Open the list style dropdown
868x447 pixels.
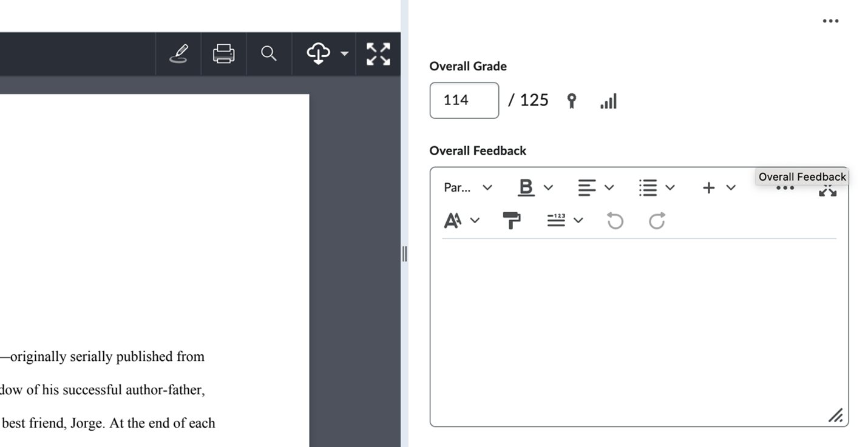click(656, 187)
